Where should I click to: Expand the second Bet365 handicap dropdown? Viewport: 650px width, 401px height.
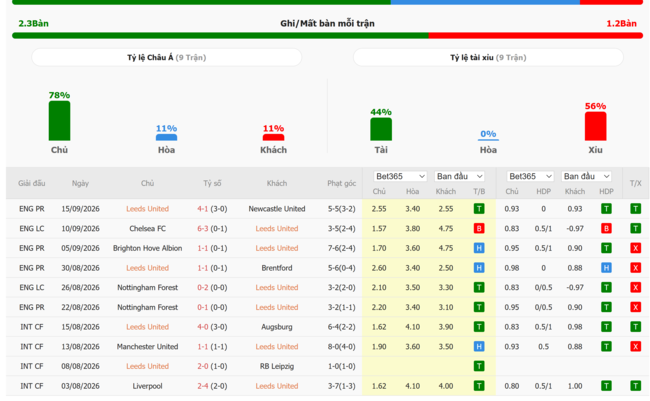tap(530, 176)
